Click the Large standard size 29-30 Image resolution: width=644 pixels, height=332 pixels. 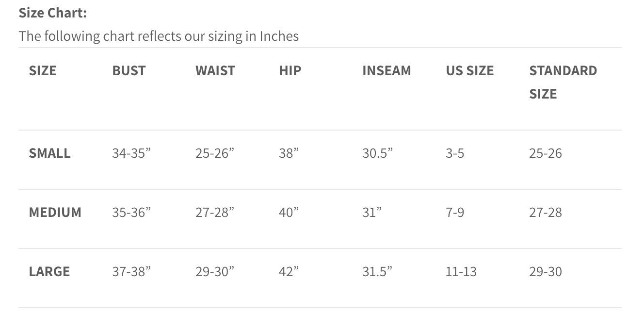[x=545, y=272]
